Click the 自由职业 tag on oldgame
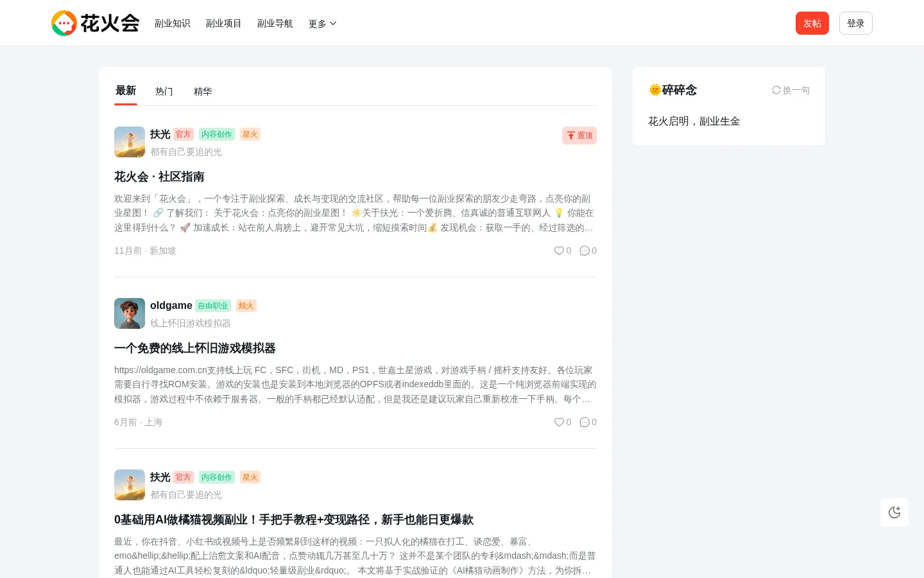The image size is (924, 578). (213, 306)
